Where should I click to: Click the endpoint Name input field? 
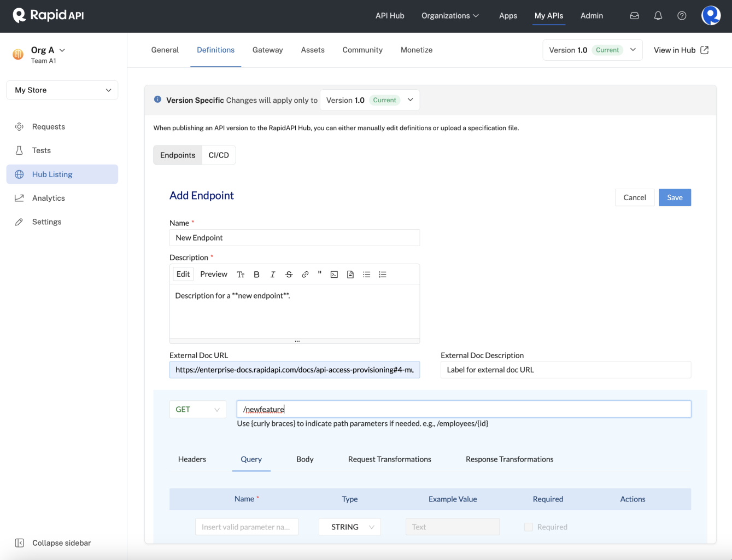(x=295, y=238)
